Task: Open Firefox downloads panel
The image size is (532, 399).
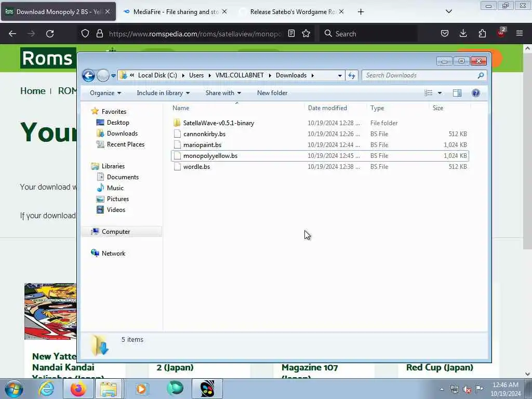Action: click(463, 33)
